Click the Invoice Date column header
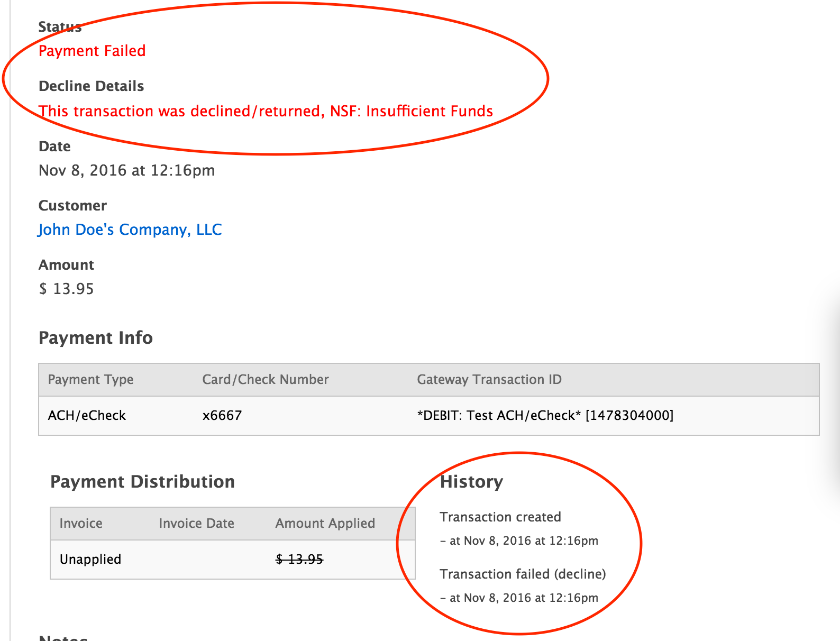840x641 pixels. click(x=196, y=524)
